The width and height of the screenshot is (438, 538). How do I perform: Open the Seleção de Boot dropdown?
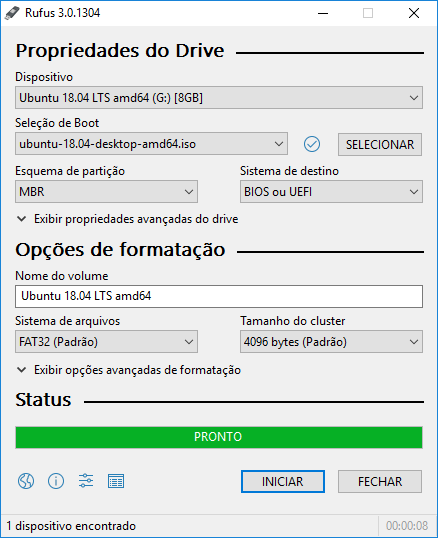151,144
